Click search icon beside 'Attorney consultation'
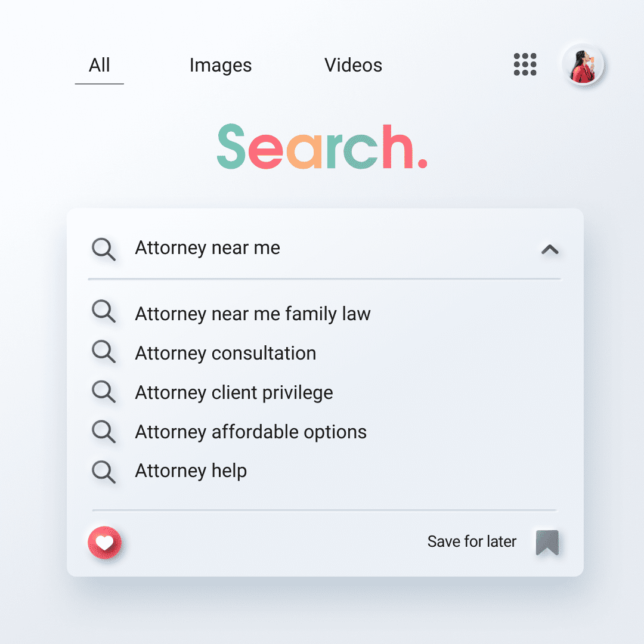The width and height of the screenshot is (644, 644). (x=104, y=352)
